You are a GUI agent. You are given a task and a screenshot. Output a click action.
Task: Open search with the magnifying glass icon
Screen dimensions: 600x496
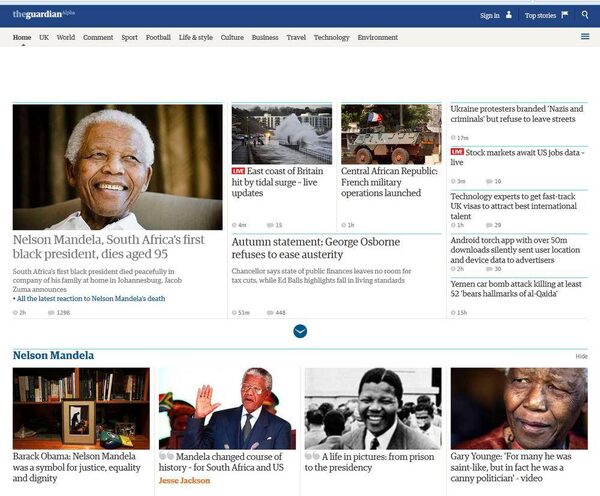coord(585,15)
